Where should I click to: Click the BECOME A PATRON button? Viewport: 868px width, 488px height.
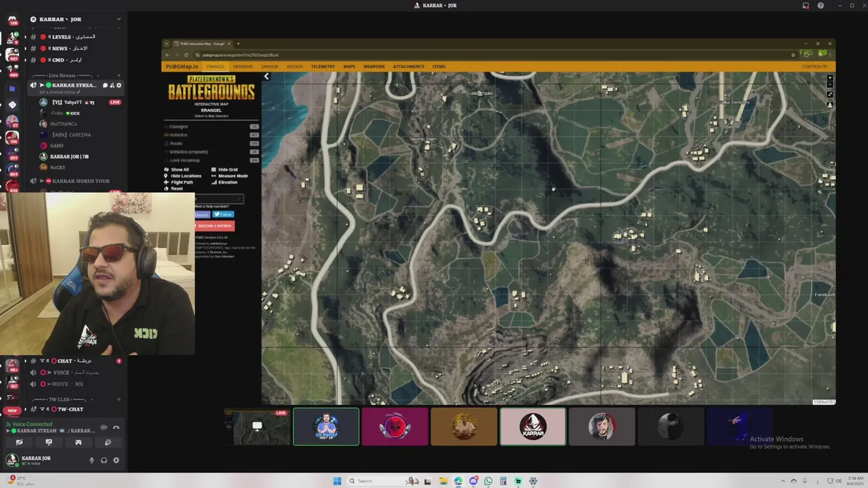pyautogui.click(x=214, y=226)
